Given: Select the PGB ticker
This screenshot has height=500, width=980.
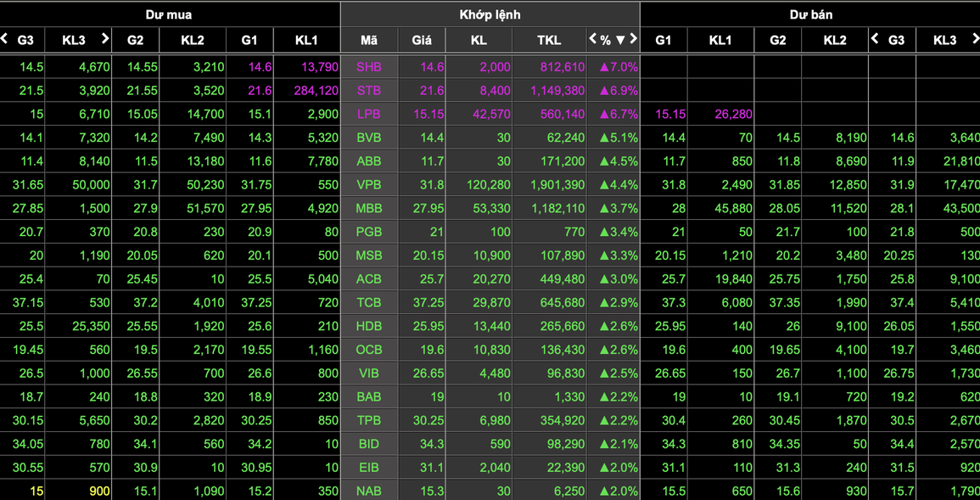Looking at the screenshot, I should (369, 232).
